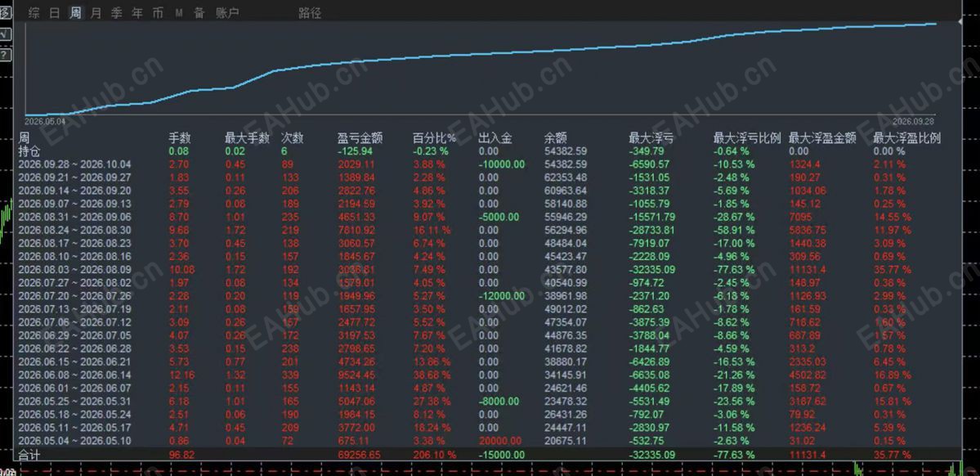Viewport: 980px width, 476px height.
Task: Select week row 2026.09.28 ~ 2026.10.04
Action: pyautogui.click(x=75, y=164)
